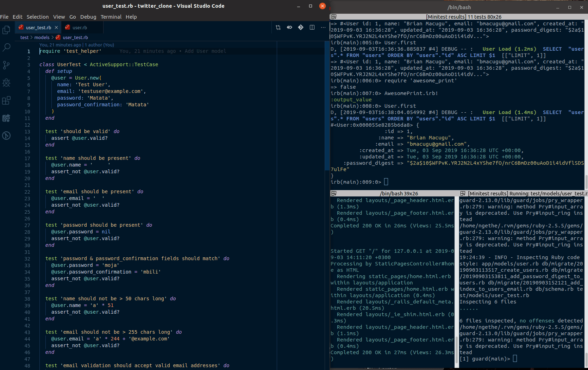Click the '/bin/bash 39x26' pane title
Viewport: 588px width, 370px height.
(399, 194)
